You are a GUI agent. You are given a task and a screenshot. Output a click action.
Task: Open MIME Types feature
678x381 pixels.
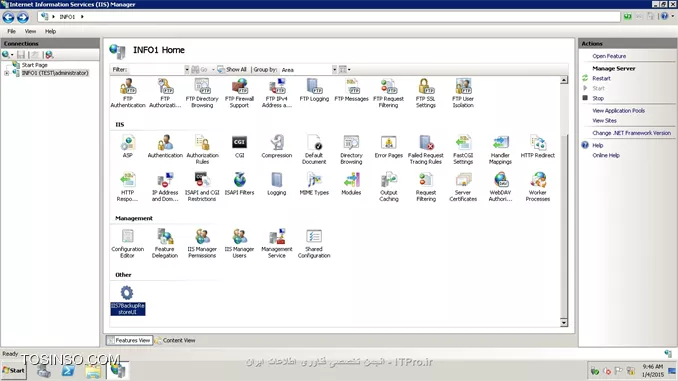click(314, 184)
